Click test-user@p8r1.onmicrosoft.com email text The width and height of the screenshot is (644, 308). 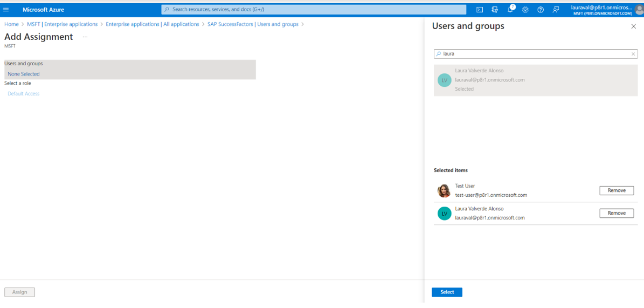click(491, 195)
